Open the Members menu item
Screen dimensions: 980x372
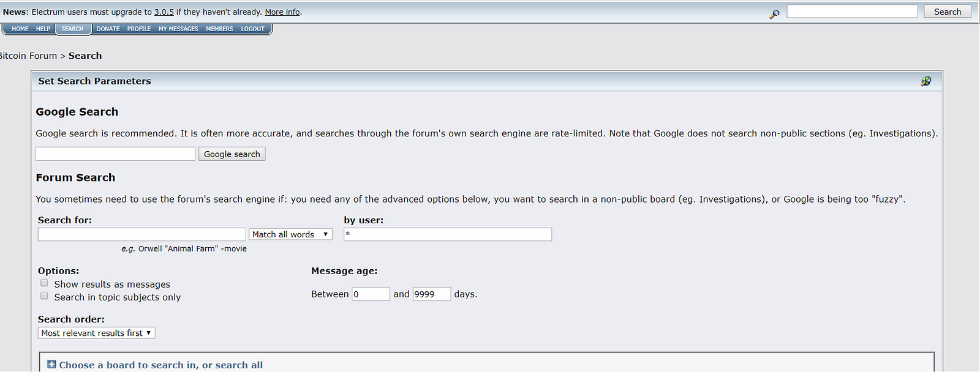coord(219,29)
